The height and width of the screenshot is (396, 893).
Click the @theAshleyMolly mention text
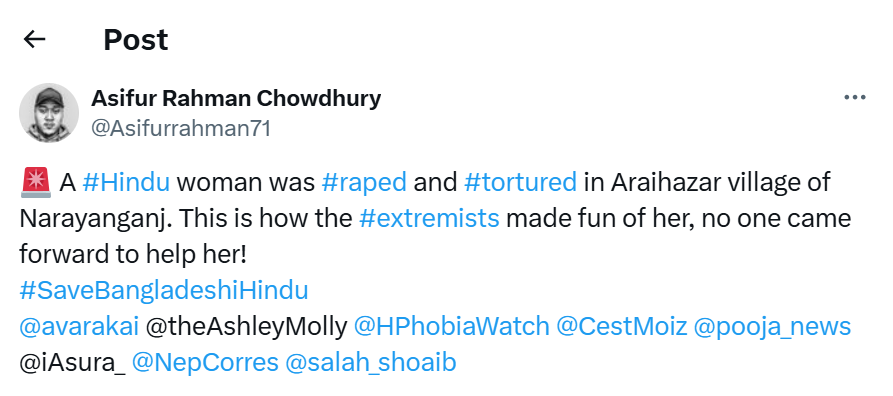pos(246,326)
